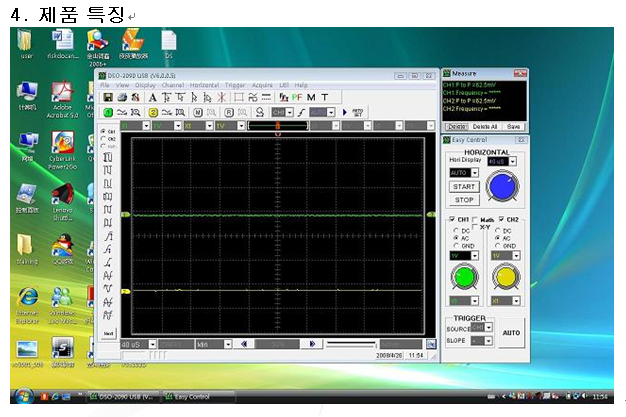Click the large AUTO trigger button

(x=511, y=333)
